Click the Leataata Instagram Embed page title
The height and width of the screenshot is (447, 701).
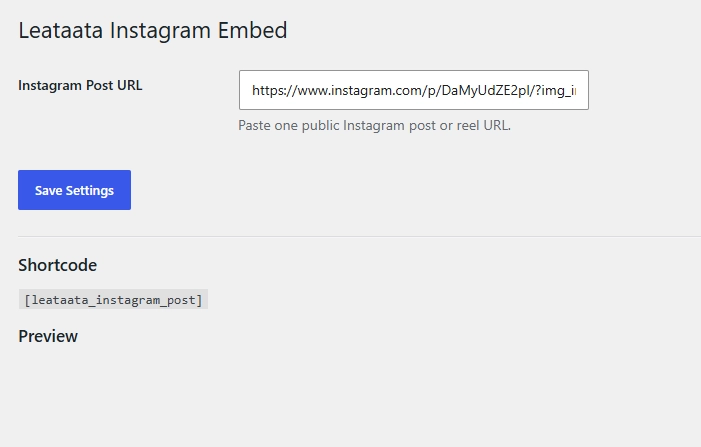(x=152, y=30)
